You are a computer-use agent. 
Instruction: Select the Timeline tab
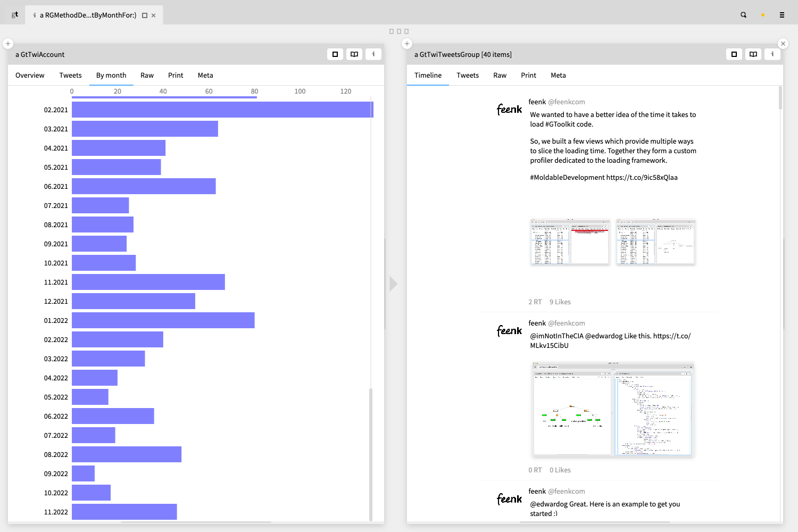(428, 76)
